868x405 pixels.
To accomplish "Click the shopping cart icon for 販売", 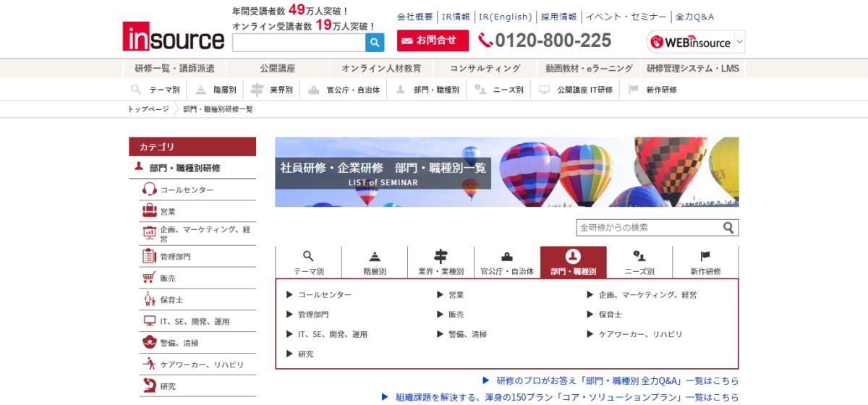I will pos(149,278).
